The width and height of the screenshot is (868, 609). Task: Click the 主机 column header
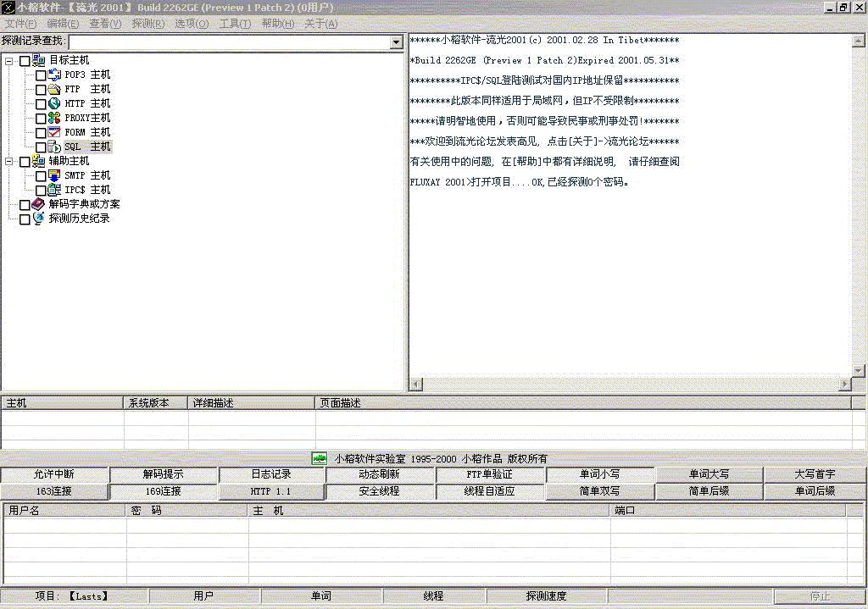pos(62,403)
